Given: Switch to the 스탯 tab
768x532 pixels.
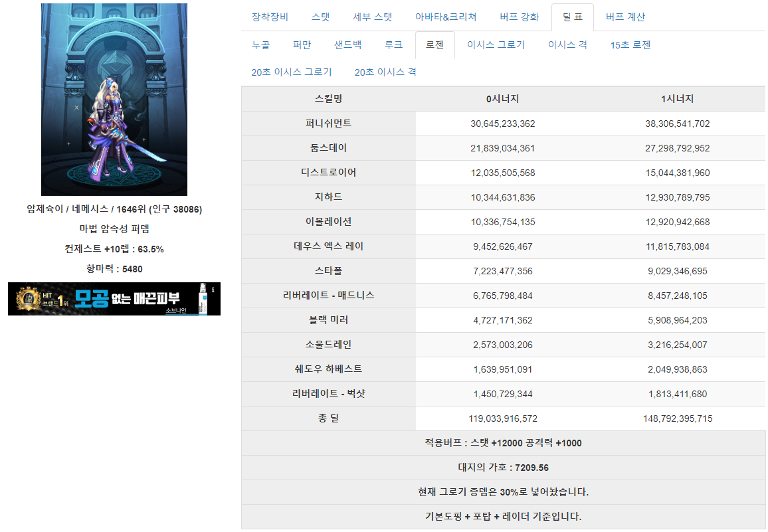Looking at the screenshot, I should point(320,17).
